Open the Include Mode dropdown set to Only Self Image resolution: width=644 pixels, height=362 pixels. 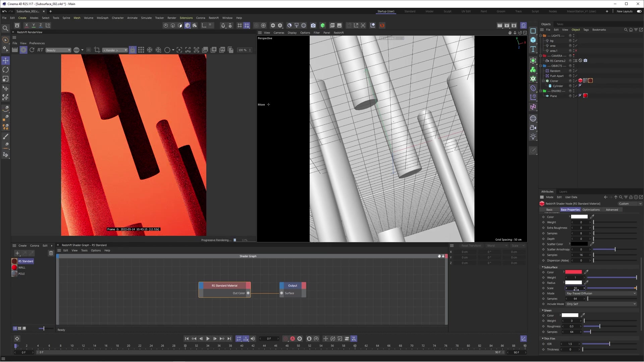(600, 304)
